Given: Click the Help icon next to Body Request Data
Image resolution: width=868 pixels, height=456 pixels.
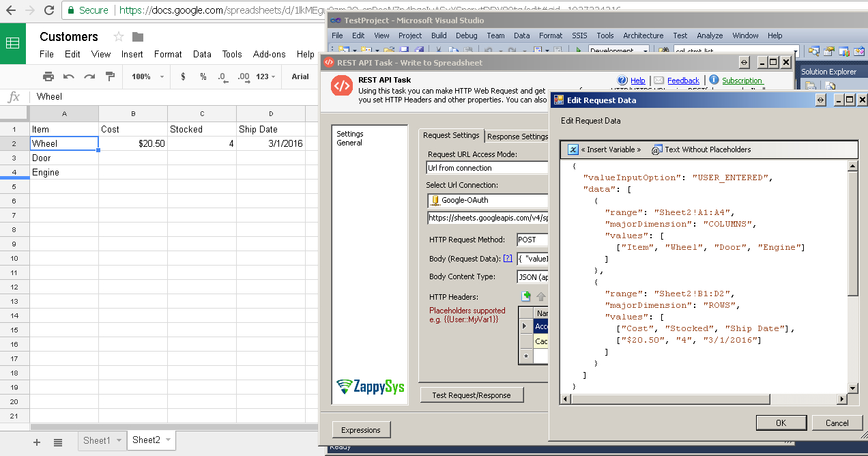Looking at the screenshot, I should tap(506, 258).
